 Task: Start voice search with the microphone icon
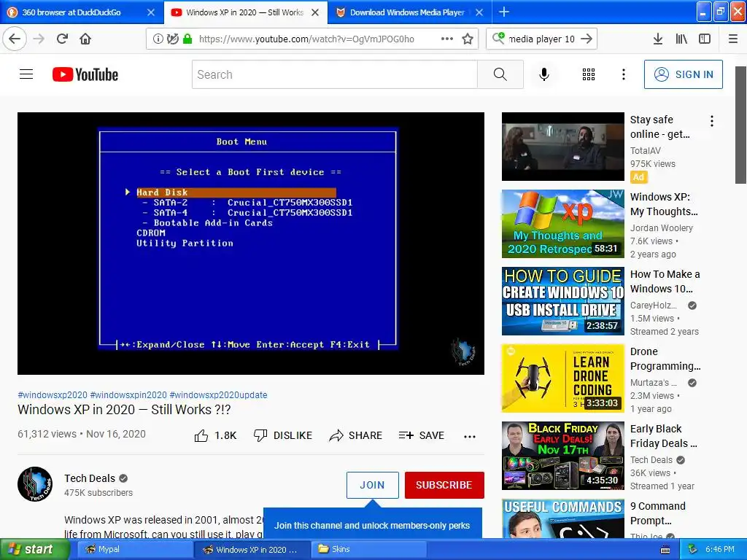pyautogui.click(x=544, y=74)
